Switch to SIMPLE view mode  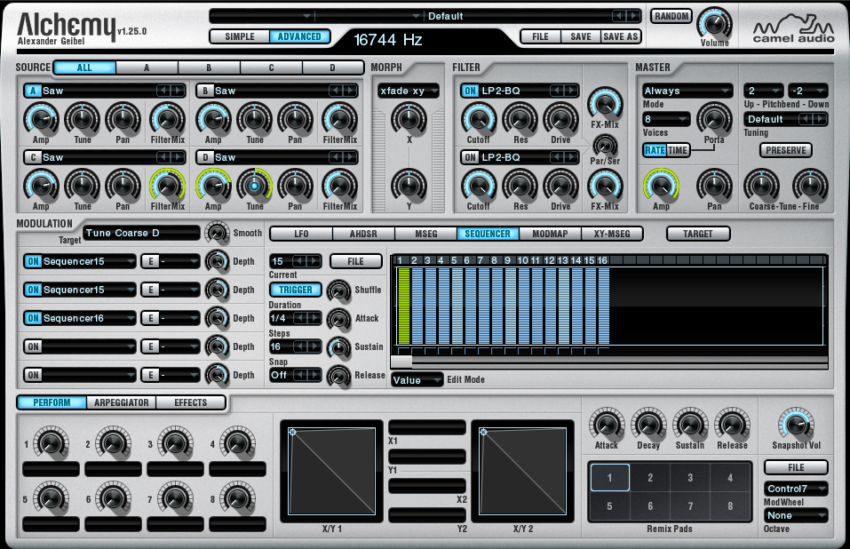click(x=240, y=36)
